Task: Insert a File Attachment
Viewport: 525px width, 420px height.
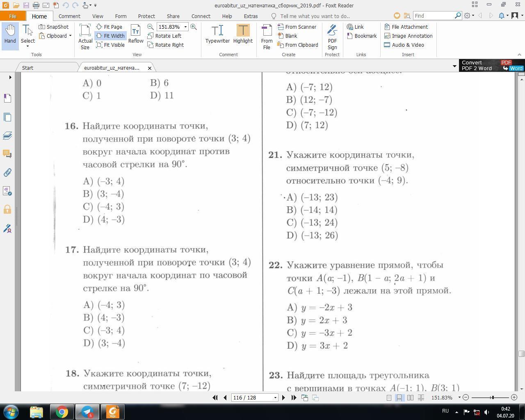Action: 406,27
